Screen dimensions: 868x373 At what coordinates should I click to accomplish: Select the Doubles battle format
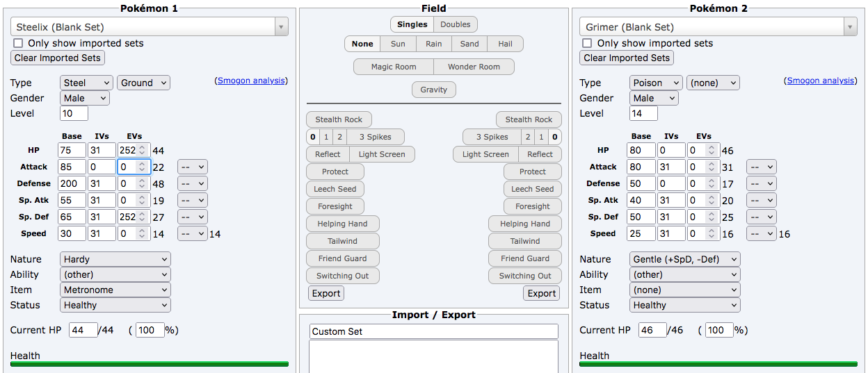(456, 24)
